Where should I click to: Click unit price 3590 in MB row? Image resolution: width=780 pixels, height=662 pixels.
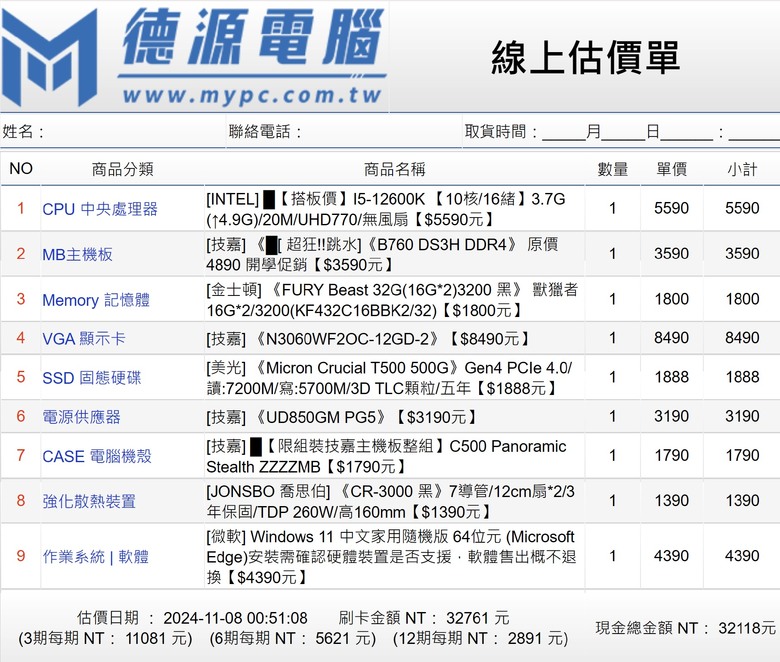pyautogui.click(x=672, y=253)
